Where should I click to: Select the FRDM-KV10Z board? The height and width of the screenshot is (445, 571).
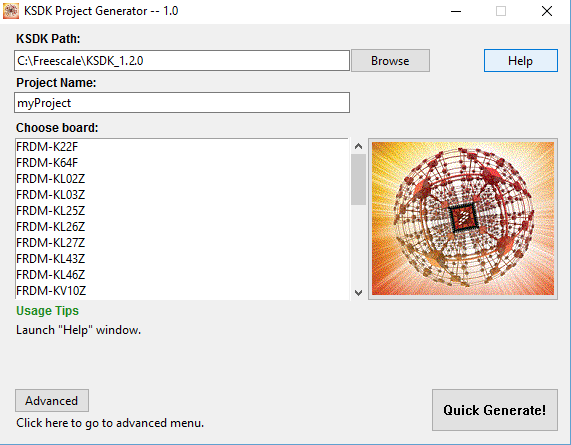(182, 291)
